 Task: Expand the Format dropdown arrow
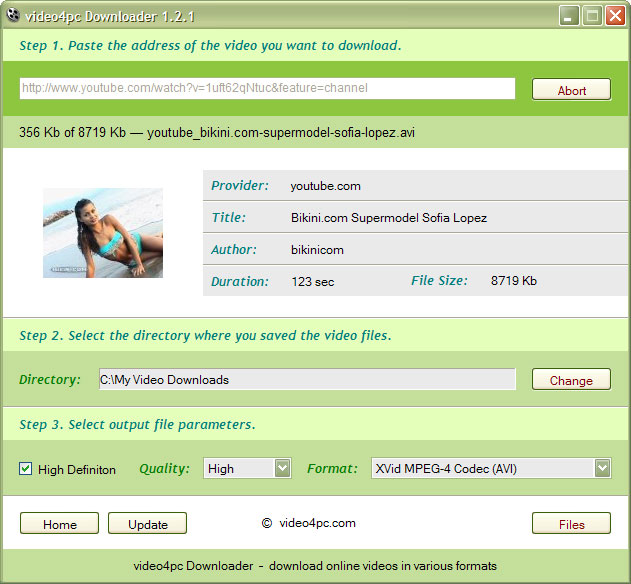(602, 468)
